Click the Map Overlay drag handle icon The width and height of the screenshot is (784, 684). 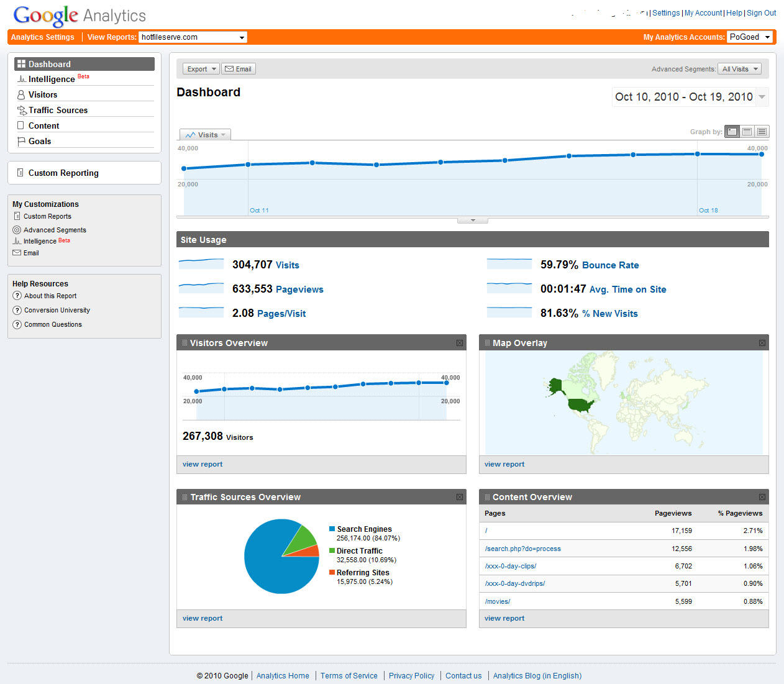(x=487, y=343)
